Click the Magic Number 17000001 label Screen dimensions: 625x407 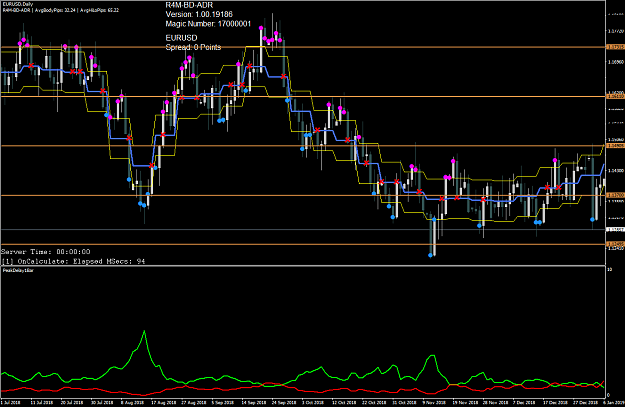coord(208,24)
